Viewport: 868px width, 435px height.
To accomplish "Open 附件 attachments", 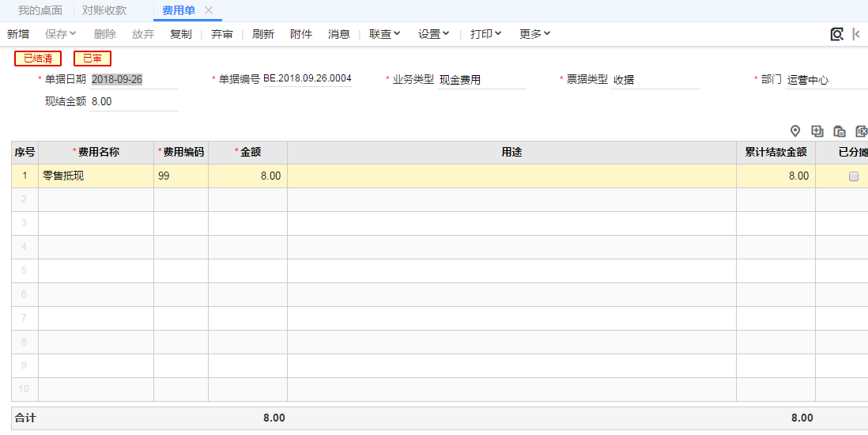I will [x=301, y=34].
